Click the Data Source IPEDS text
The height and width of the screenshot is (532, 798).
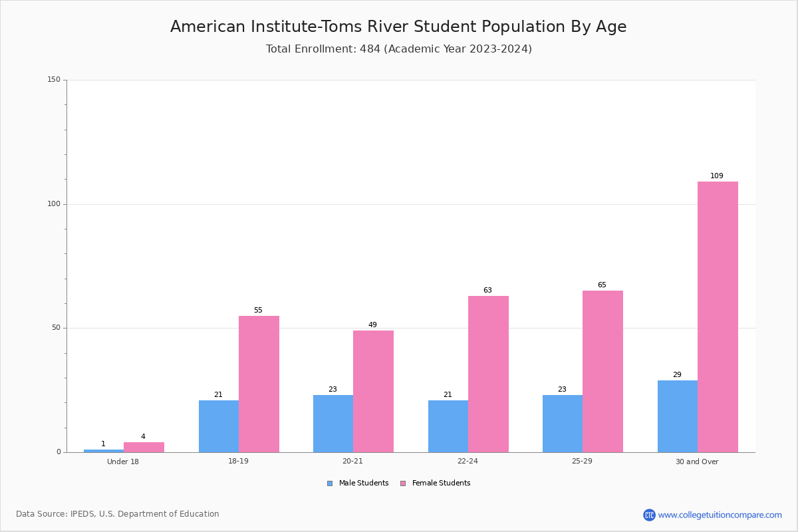click(x=118, y=514)
